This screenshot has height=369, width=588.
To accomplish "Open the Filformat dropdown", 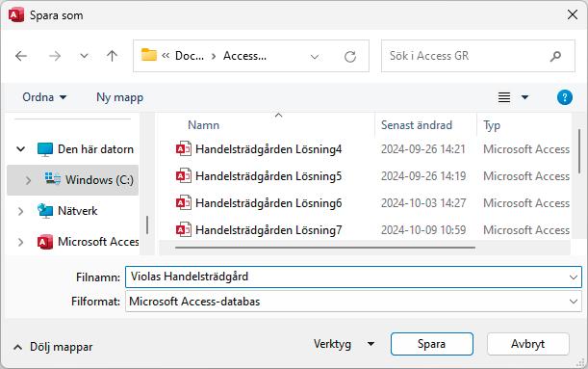I will click(353, 302).
